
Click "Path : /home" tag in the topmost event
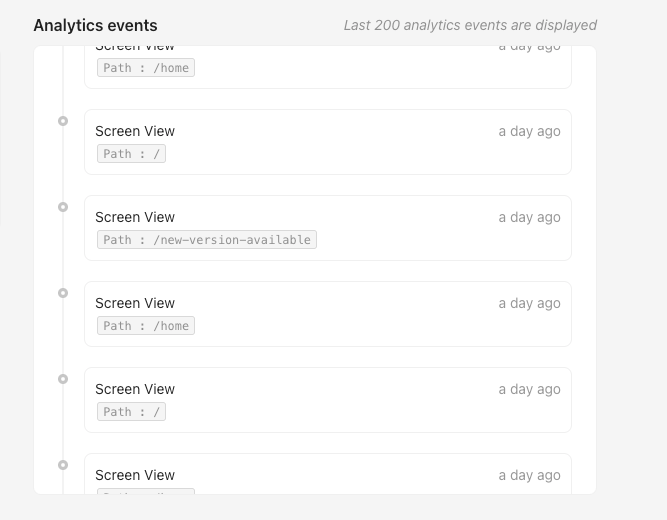(146, 68)
